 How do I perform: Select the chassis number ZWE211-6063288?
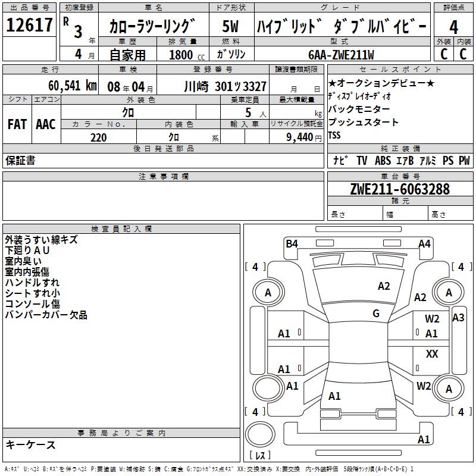tap(400, 189)
